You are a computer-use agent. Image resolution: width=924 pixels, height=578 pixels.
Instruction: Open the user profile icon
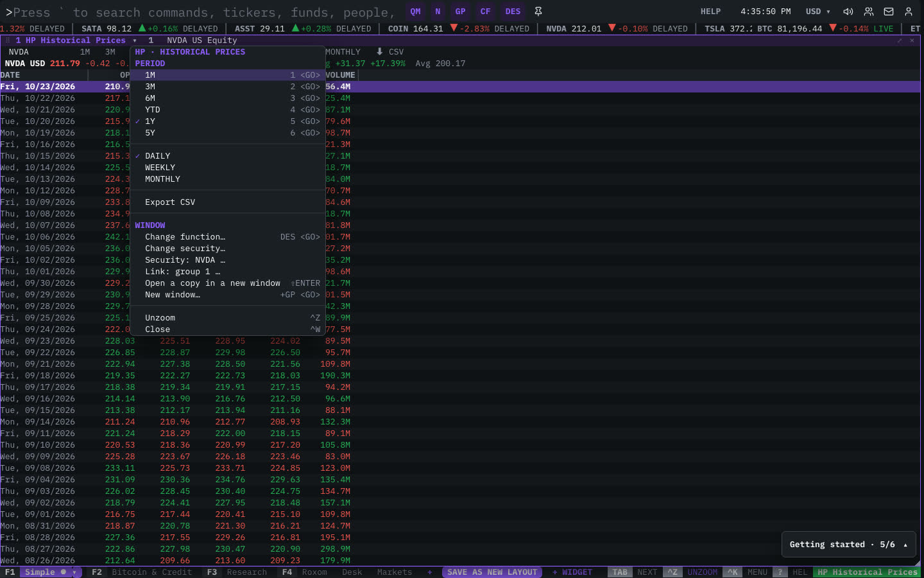pos(909,12)
